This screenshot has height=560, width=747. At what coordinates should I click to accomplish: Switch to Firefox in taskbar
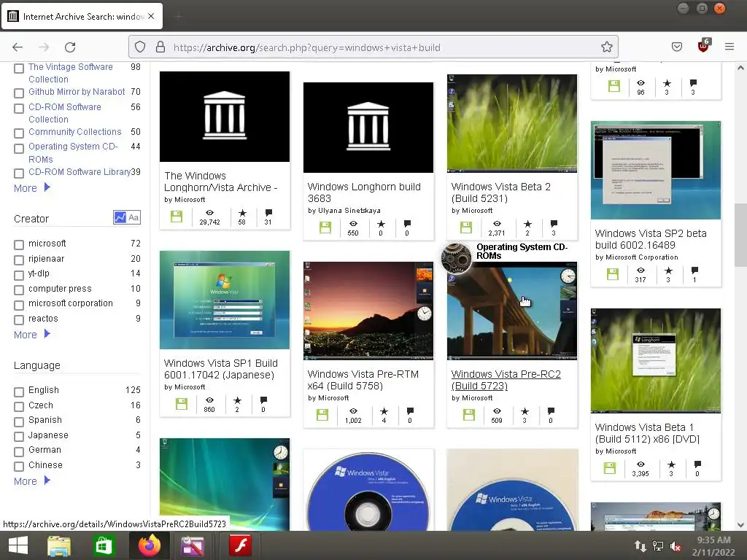[x=149, y=545]
